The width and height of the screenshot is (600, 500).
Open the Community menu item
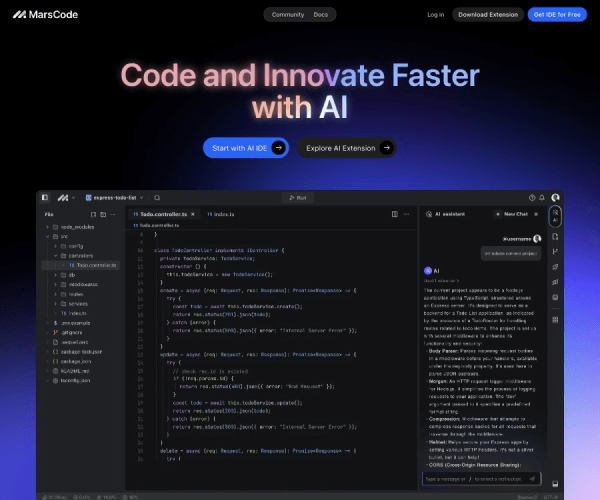[288, 15]
